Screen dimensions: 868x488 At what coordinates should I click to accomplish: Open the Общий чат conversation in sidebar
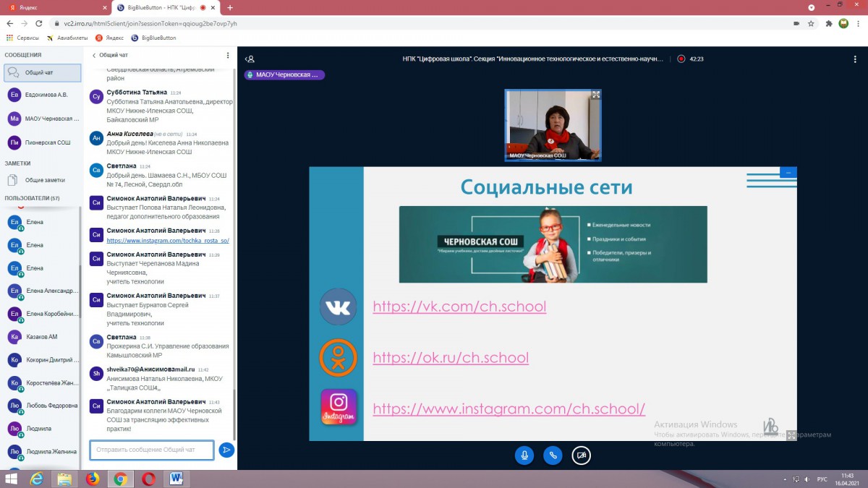(x=43, y=72)
